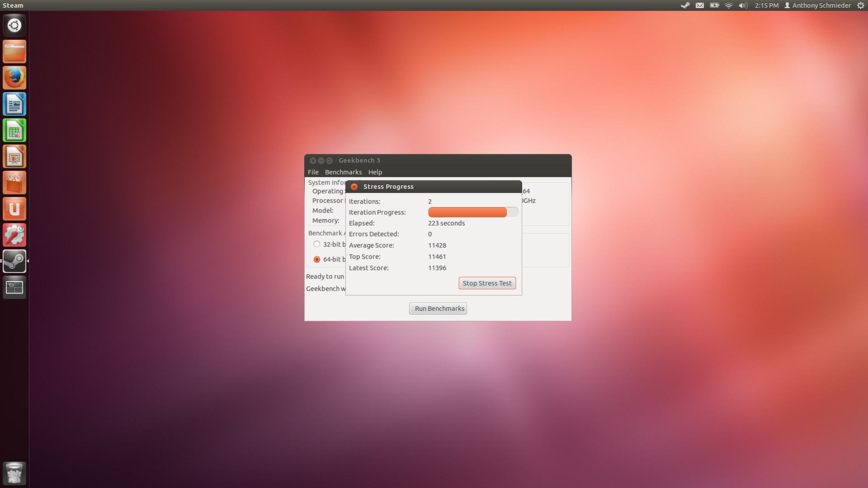868x488 pixels.
Task: Open the Trash icon
Action: coord(14,473)
